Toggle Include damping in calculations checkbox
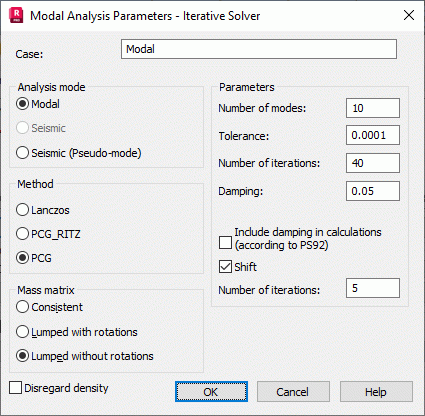This screenshot has width=425, height=416. tap(225, 242)
